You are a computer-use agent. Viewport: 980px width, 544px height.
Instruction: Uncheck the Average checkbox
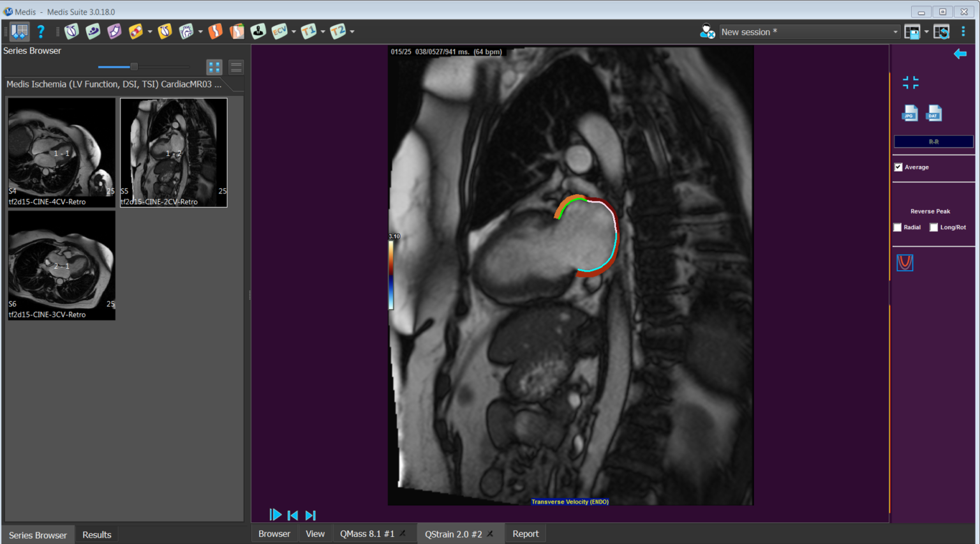[x=898, y=167]
